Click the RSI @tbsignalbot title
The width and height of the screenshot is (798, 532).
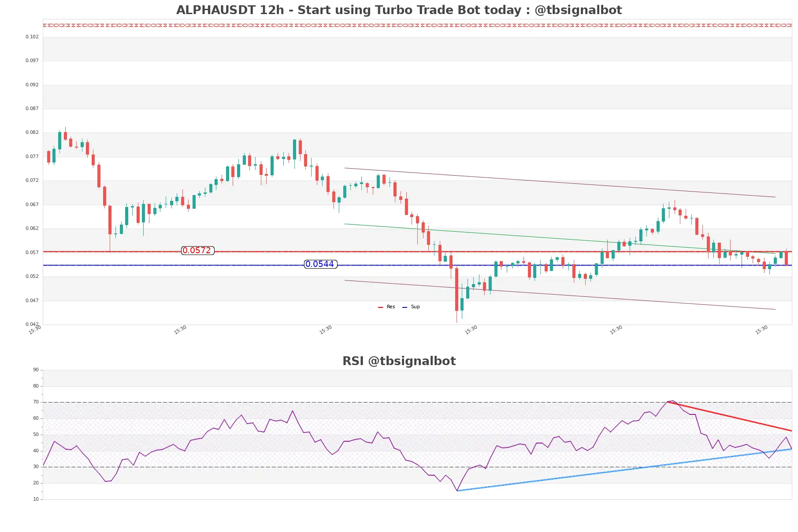tap(399, 361)
